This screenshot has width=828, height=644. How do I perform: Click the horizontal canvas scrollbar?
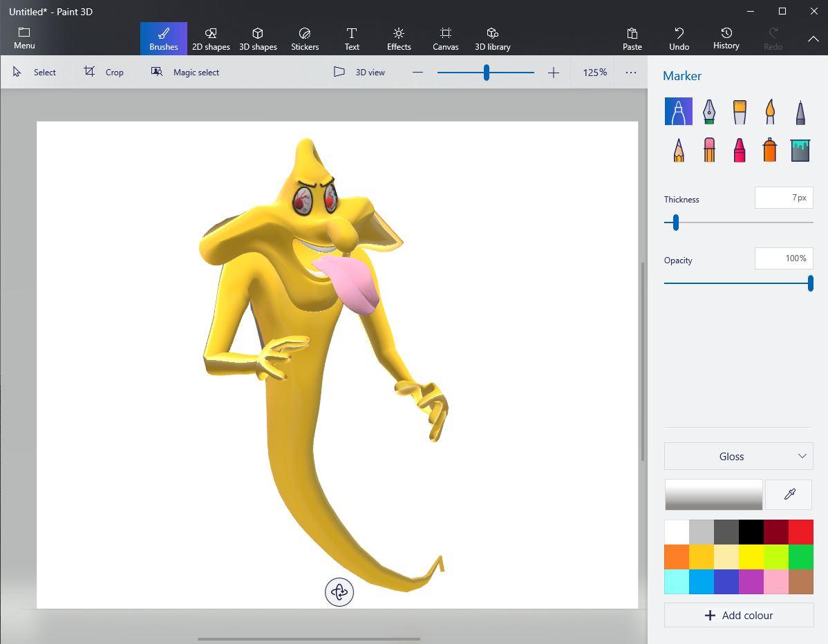coord(309,638)
